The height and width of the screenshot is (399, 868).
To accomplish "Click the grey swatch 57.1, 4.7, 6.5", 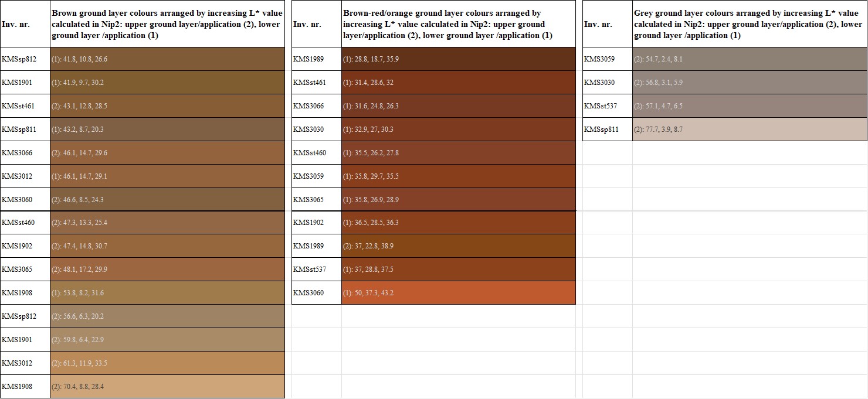I will pos(749,106).
